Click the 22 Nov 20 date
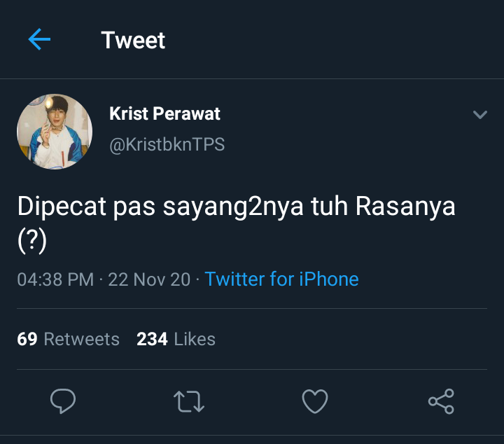Viewport: 504px width, 444px height. pyautogui.click(x=149, y=279)
